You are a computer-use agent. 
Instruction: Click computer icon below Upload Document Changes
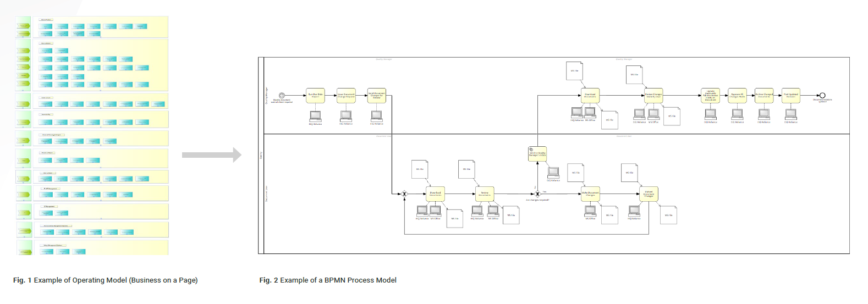(x=634, y=211)
